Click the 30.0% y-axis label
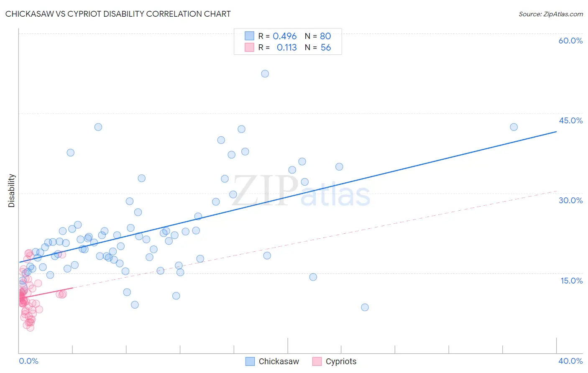Image resolution: width=588 pixels, height=373 pixels. click(570, 200)
